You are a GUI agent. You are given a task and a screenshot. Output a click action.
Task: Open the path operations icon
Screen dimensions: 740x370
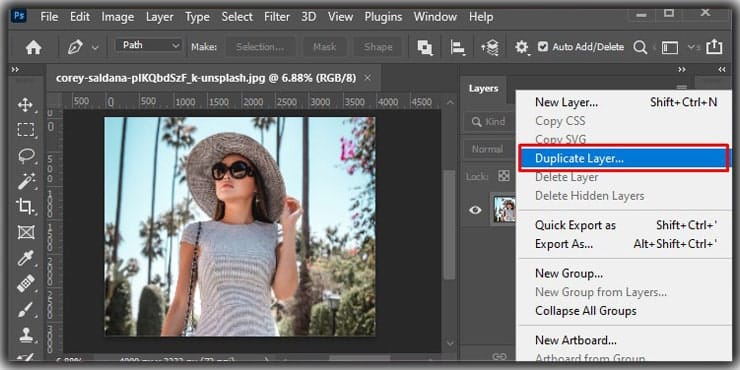tap(425, 47)
